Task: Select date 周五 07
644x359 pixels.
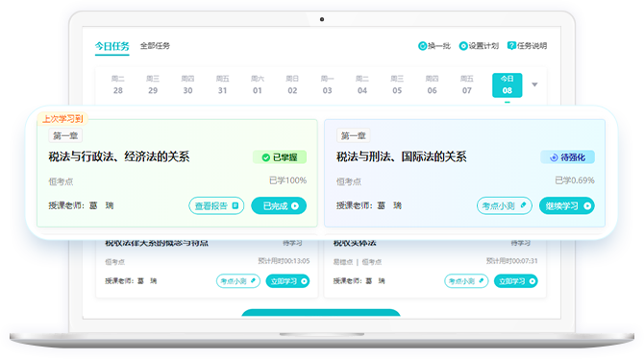Action: pos(467,84)
